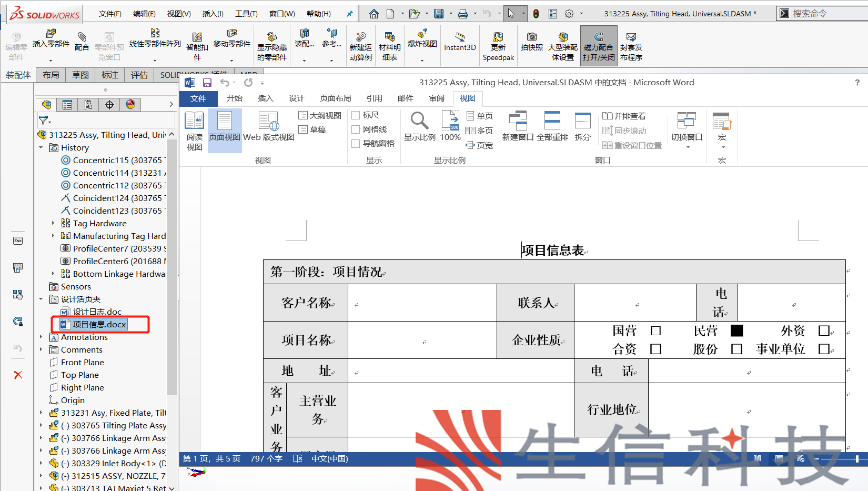Open the FeatureManager design tree tab

point(46,105)
